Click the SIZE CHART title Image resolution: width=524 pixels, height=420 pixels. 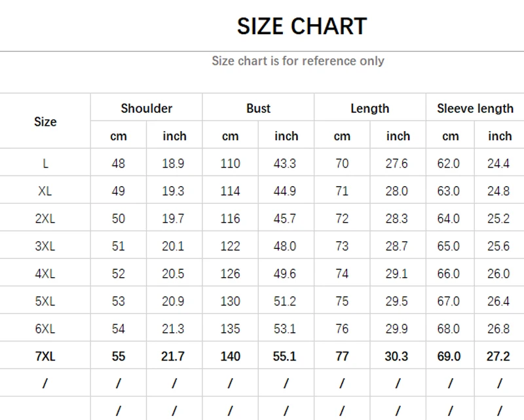[301, 26]
